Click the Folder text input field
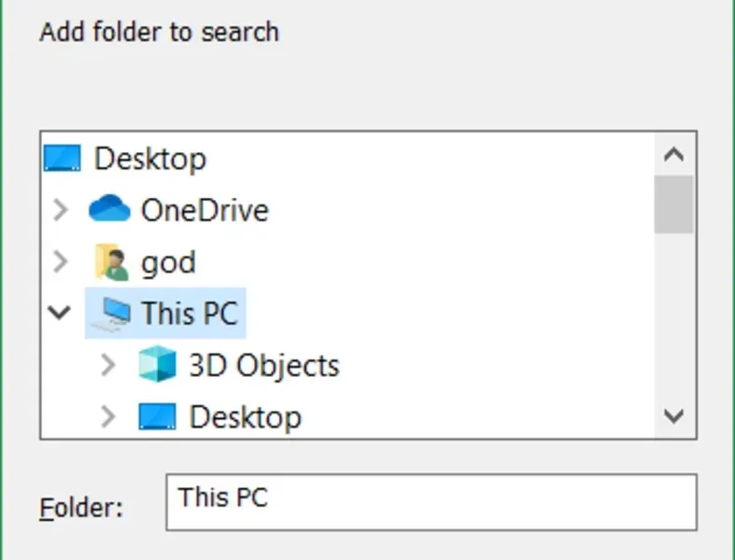Viewport: 735px width, 560px height. click(431, 501)
